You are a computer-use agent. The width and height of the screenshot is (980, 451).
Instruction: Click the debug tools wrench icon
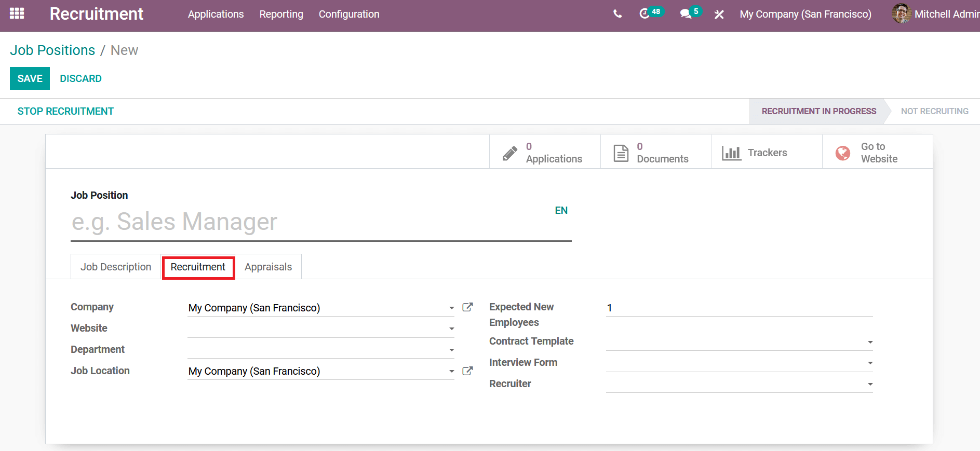(719, 15)
